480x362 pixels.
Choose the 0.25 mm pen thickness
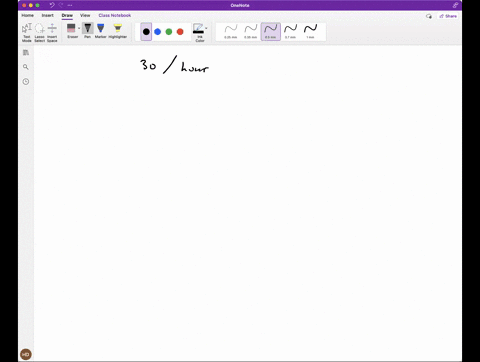click(x=231, y=32)
